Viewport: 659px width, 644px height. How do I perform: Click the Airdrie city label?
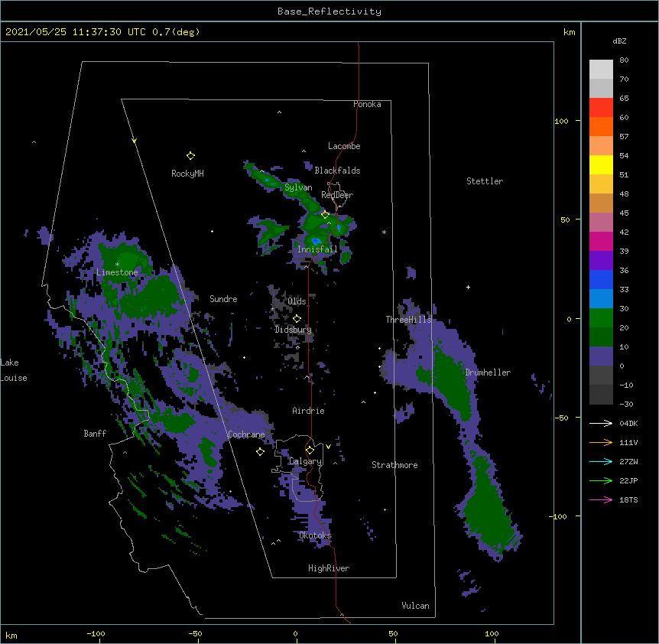tap(309, 411)
